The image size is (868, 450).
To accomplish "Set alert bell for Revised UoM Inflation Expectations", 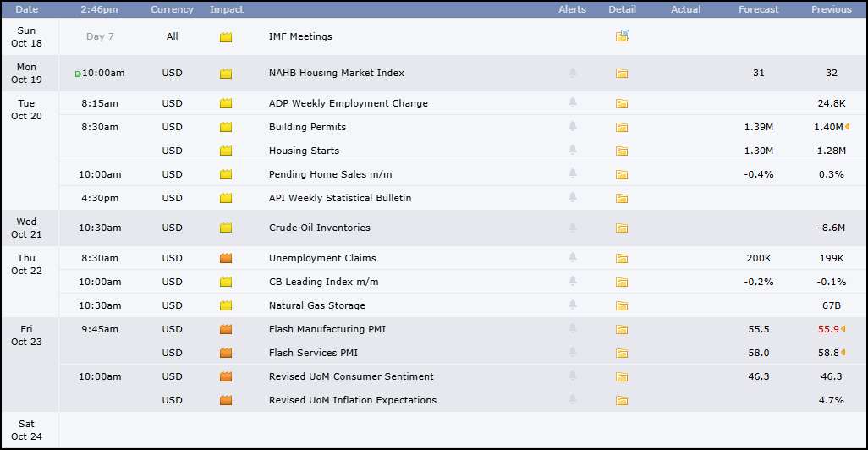I will pos(573,399).
